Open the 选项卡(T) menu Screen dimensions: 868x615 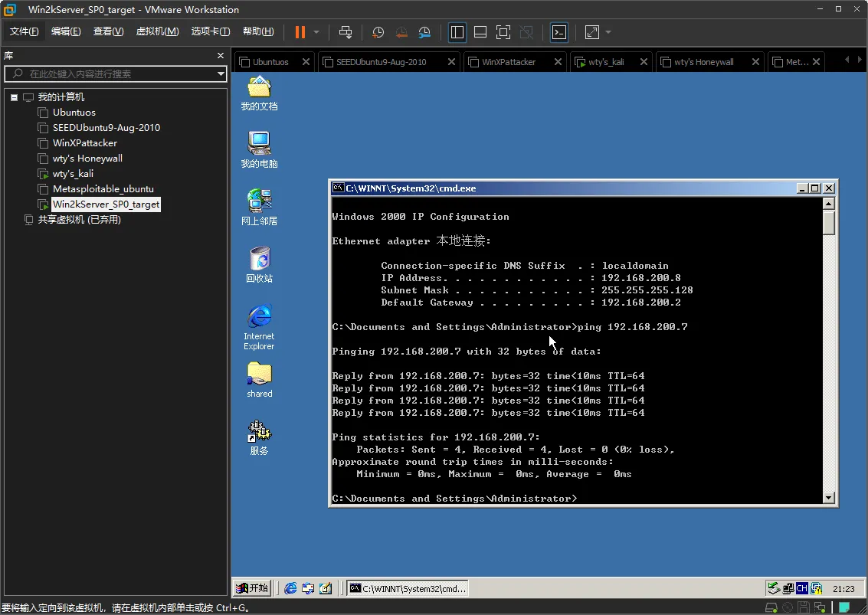pyautogui.click(x=211, y=31)
